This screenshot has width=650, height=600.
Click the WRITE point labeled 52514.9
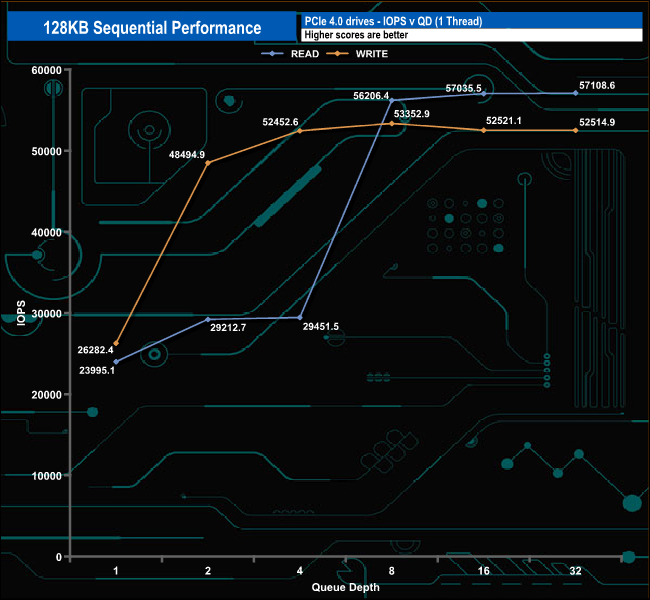[575, 130]
